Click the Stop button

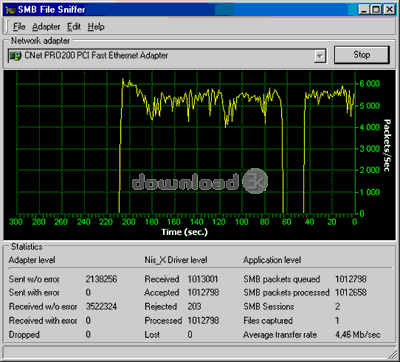362,55
